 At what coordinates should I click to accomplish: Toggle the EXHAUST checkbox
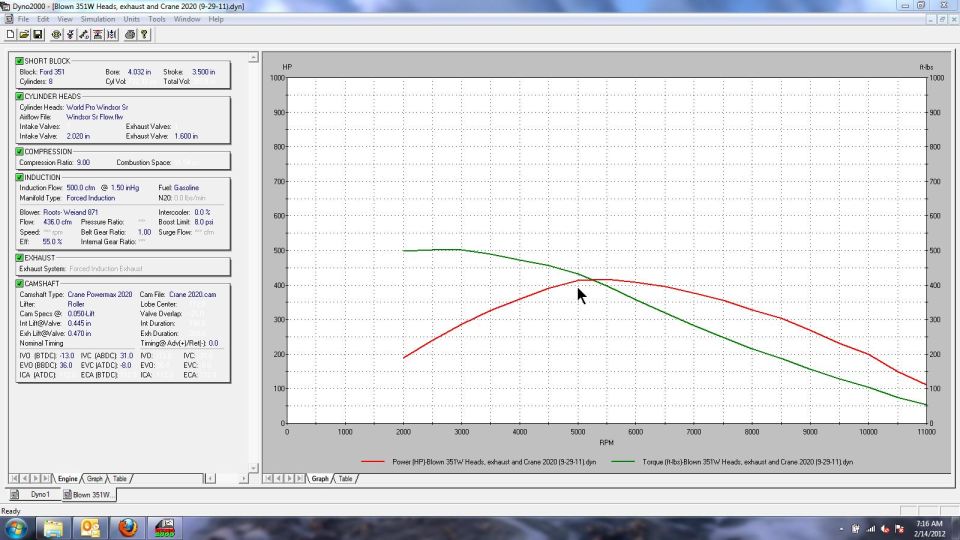tap(20, 258)
